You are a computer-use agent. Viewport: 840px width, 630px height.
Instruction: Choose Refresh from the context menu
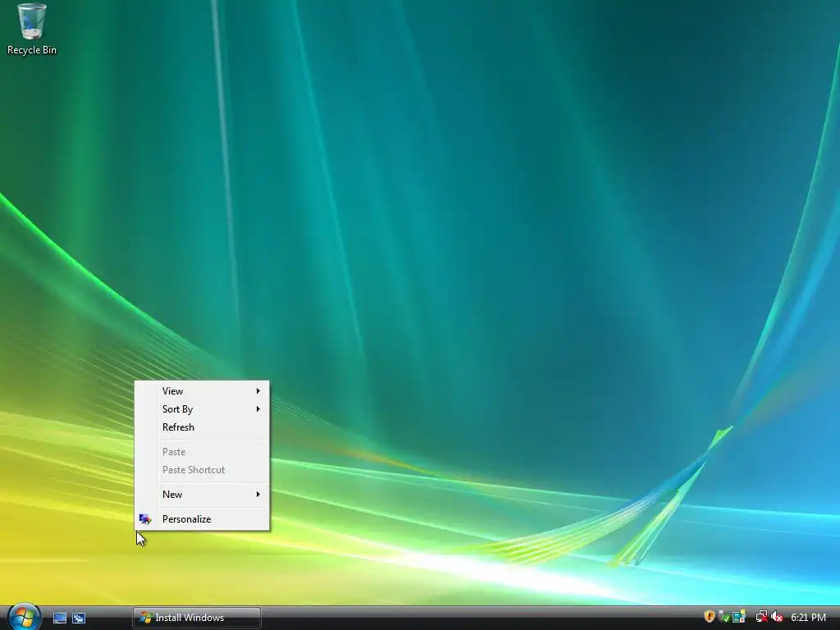click(202, 427)
